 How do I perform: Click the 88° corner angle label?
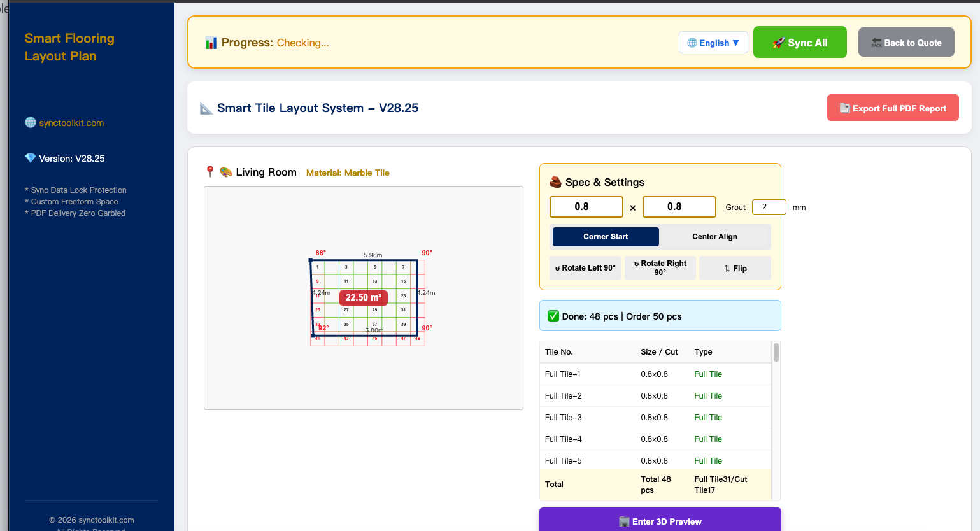coord(321,253)
